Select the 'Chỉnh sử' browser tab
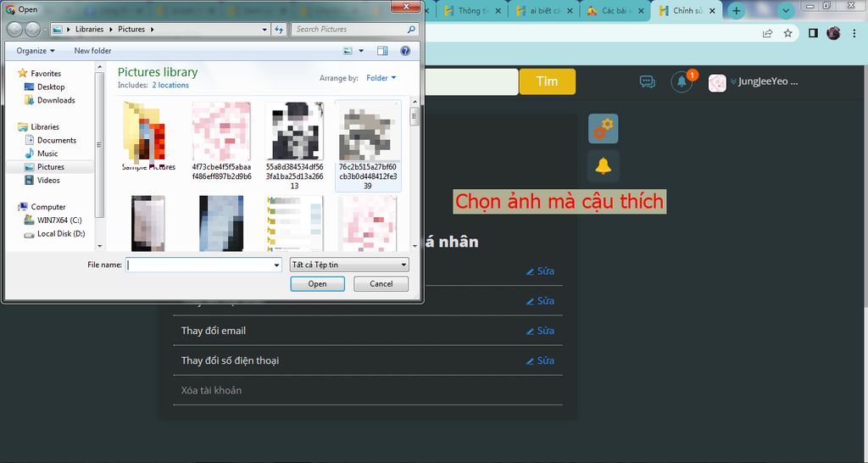 click(x=686, y=10)
